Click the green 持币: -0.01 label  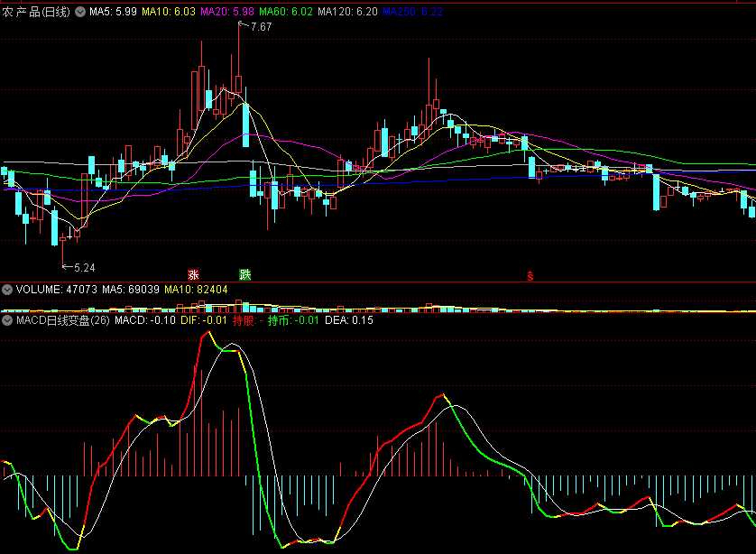point(293,320)
